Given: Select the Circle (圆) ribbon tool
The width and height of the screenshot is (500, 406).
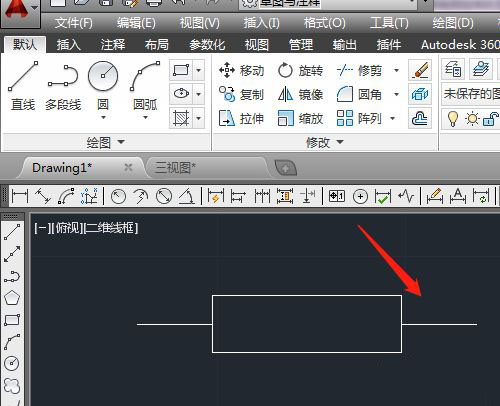Looking at the screenshot, I should (103, 86).
